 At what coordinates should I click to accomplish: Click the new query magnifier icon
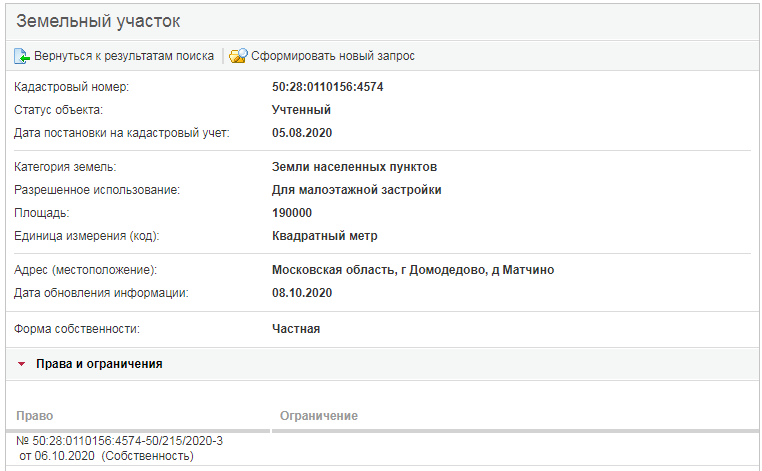(x=238, y=56)
